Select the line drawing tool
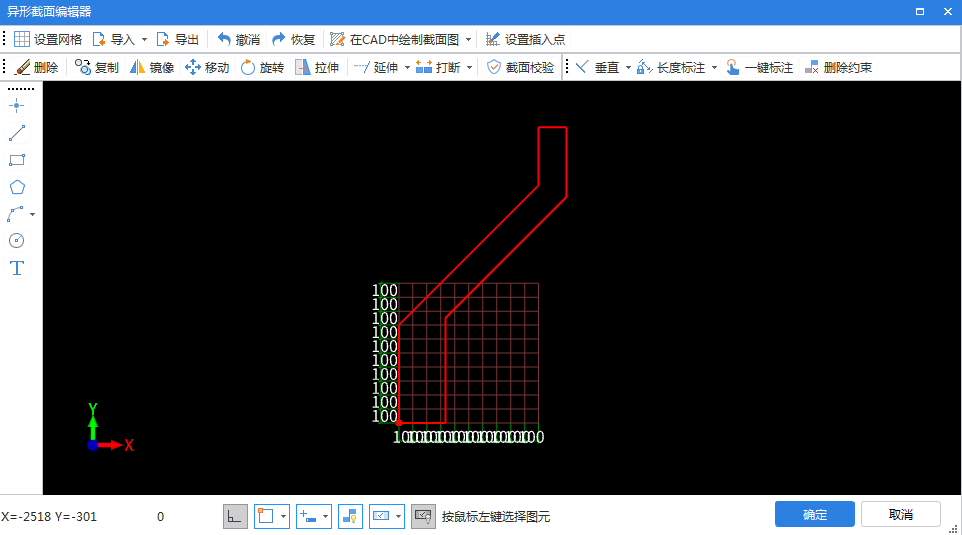The width and height of the screenshot is (962, 535). tap(17, 133)
